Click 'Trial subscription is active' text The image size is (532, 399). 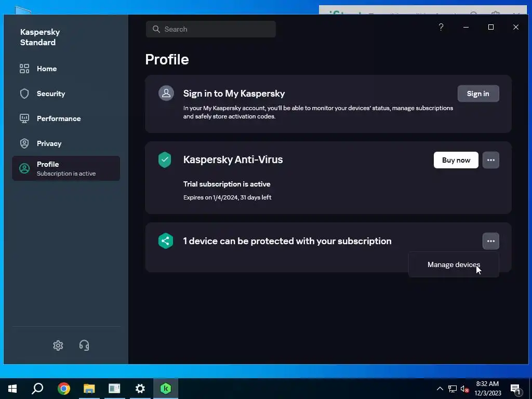point(227,184)
